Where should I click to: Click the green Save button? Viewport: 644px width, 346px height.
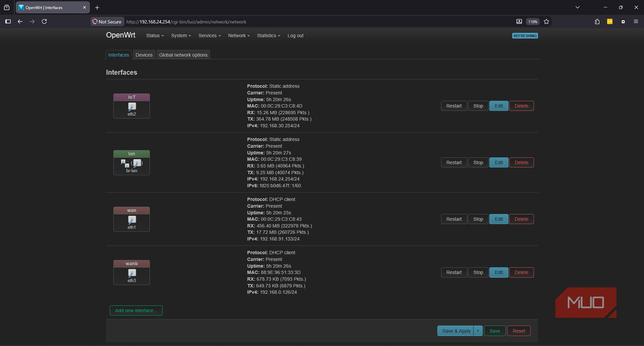pos(495,331)
